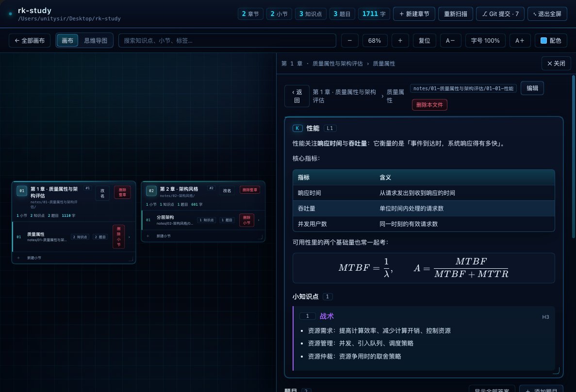
Task: Switch to 思维导图 view
Action: tap(96, 40)
